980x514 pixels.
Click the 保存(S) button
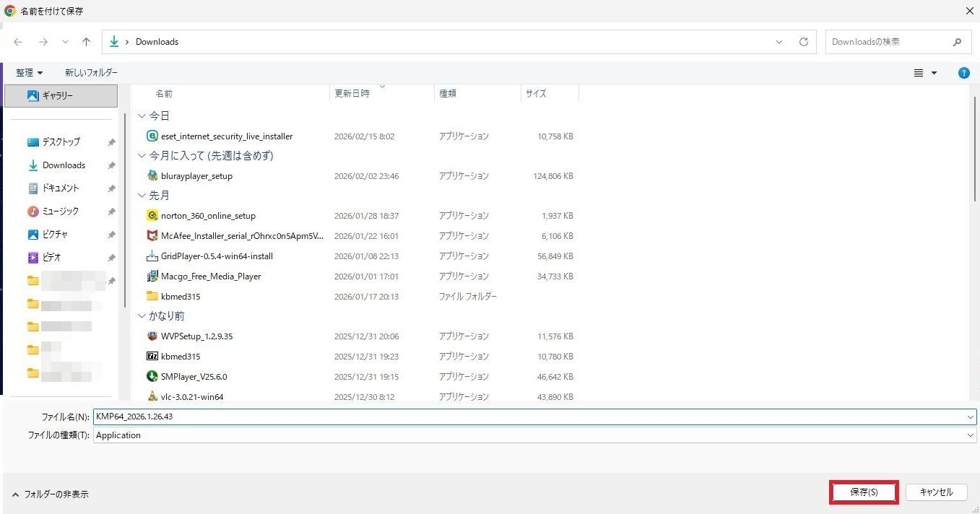pyautogui.click(x=864, y=492)
